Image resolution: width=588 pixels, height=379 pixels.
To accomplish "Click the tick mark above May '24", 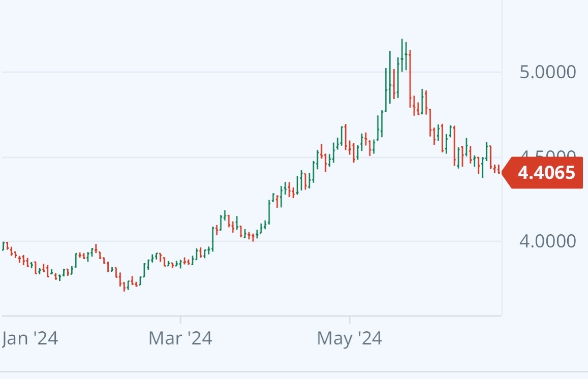I will point(350,319).
